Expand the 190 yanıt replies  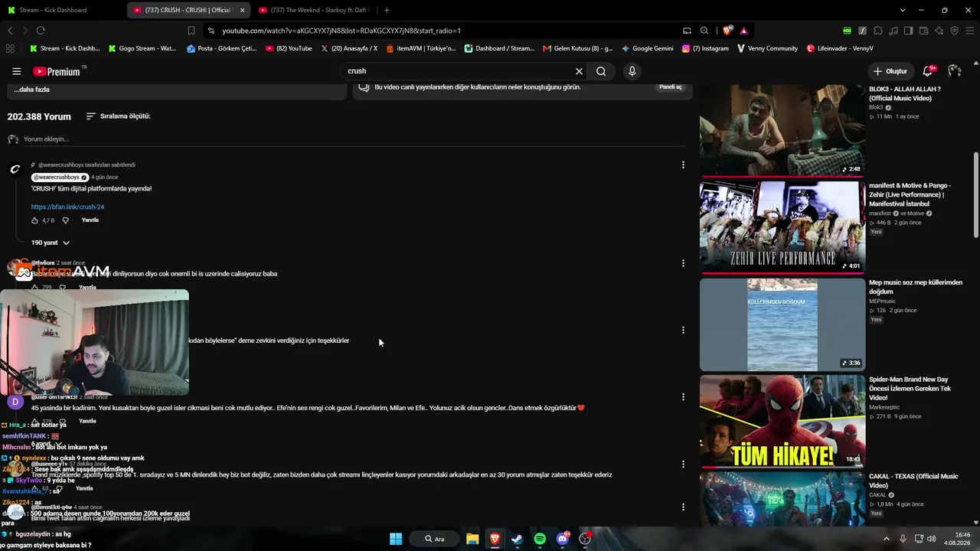(51, 243)
